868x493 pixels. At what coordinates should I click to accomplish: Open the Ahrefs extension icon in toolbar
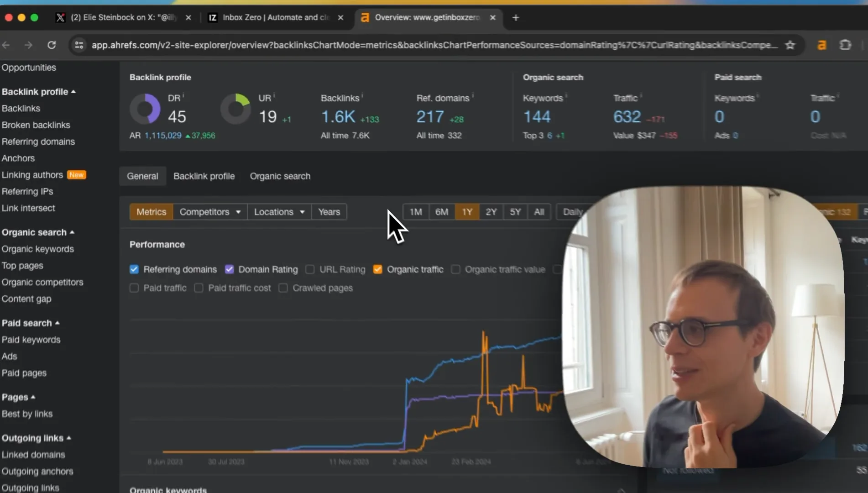[x=821, y=45]
